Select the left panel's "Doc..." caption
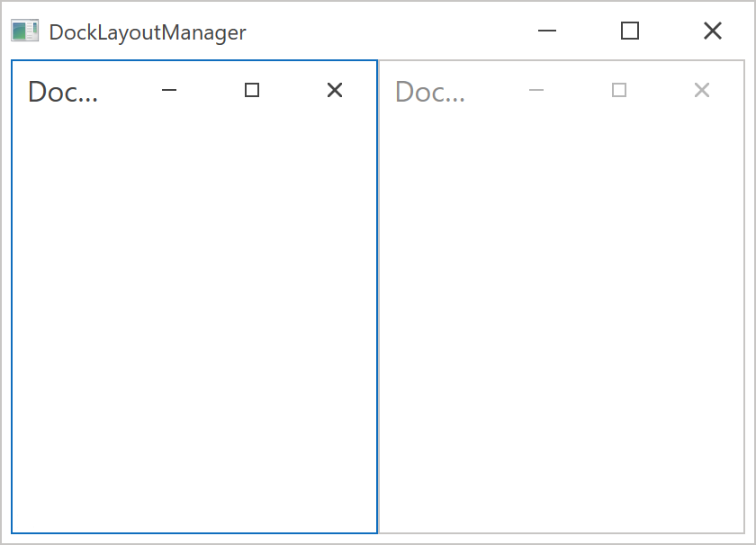 tap(62, 92)
